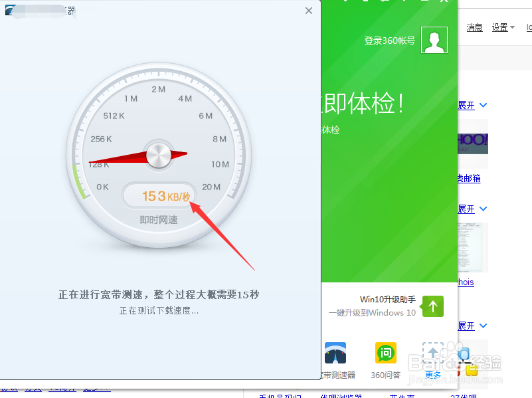Click the 更多 dashed-arrow icon

[x=433, y=353]
